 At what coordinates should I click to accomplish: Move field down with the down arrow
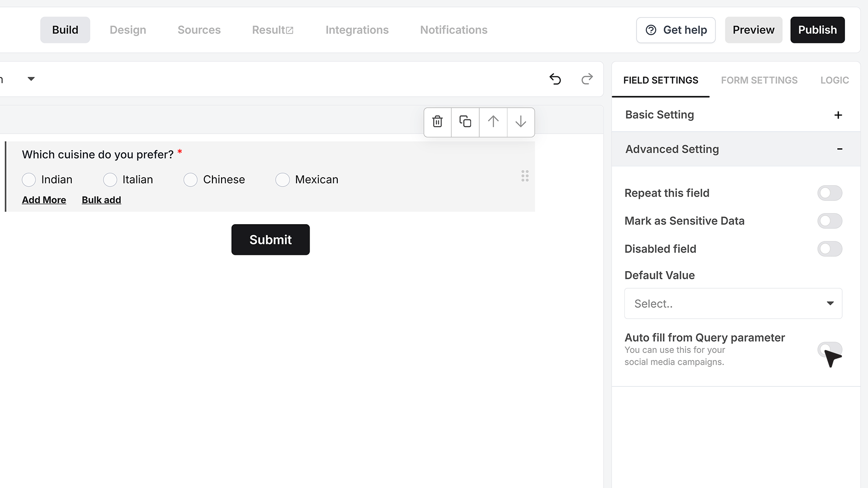[x=521, y=122]
